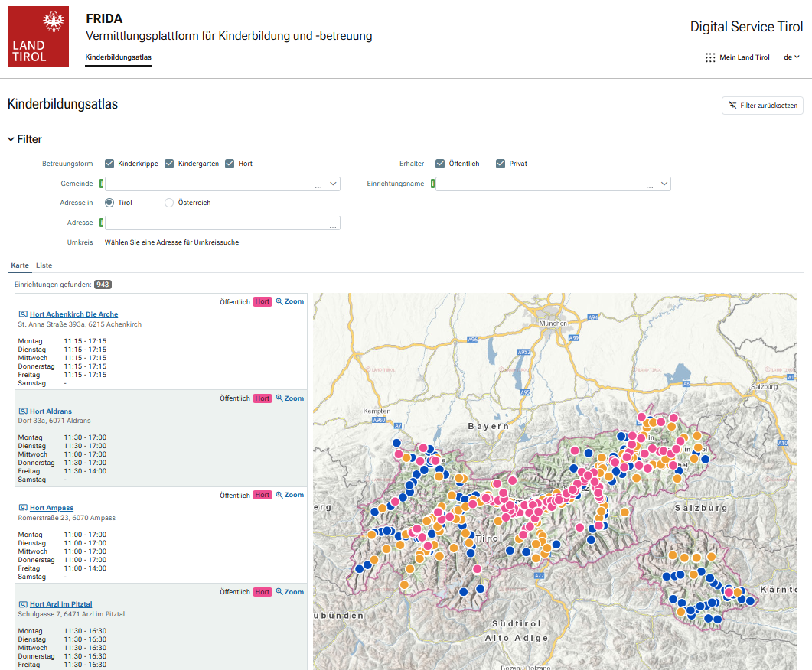The height and width of the screenshot is (670, 812).
Task: Click into the Adresse input field
Action: 214,223
